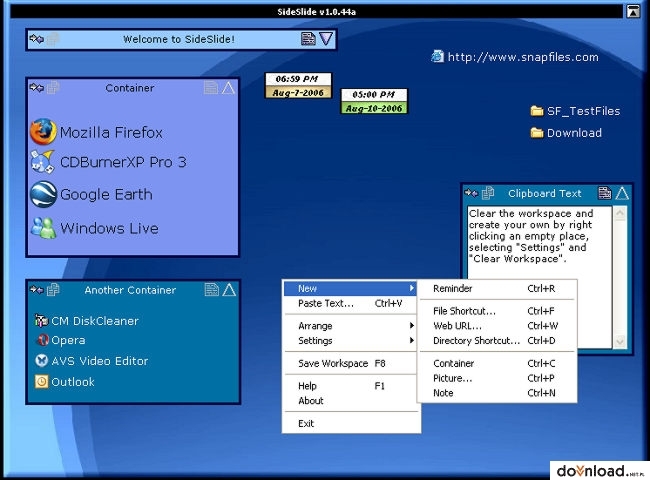The width and height of the screenshot is (650, 480).
Task: Open the Opera shortcut icon
Action: coord(42,340)
